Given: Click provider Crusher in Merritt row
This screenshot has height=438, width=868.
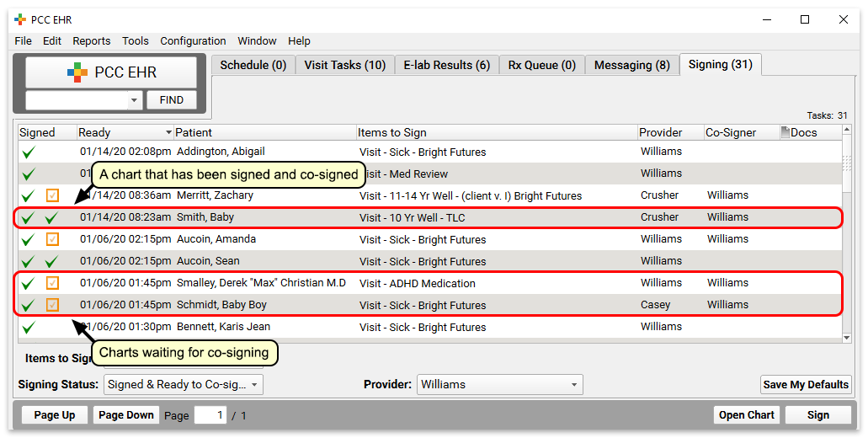Looking at the screenshot, I should [x=659, y=195].
